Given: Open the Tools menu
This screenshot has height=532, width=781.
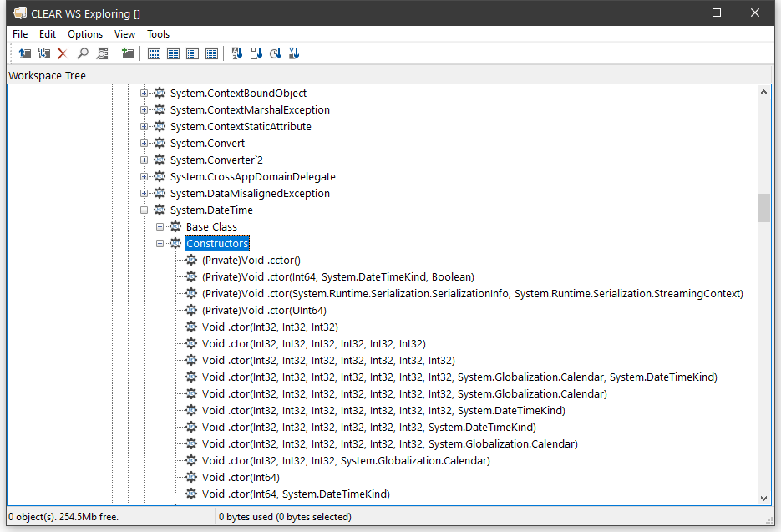Looking at the screenshot, I should tap(158, 34).
